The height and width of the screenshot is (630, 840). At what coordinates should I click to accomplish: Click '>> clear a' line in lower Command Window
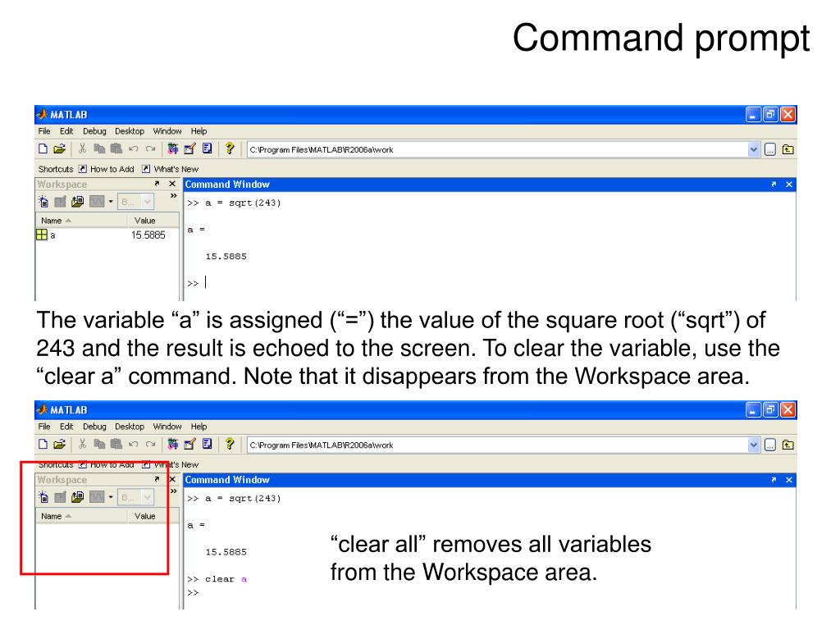[x=217, y=579]
